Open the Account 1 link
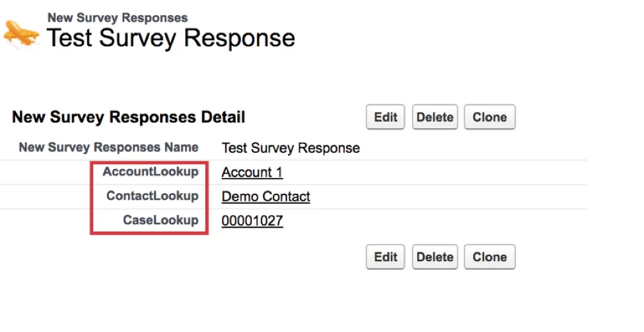This screenshot has width=644, height=332. (252, 173)
